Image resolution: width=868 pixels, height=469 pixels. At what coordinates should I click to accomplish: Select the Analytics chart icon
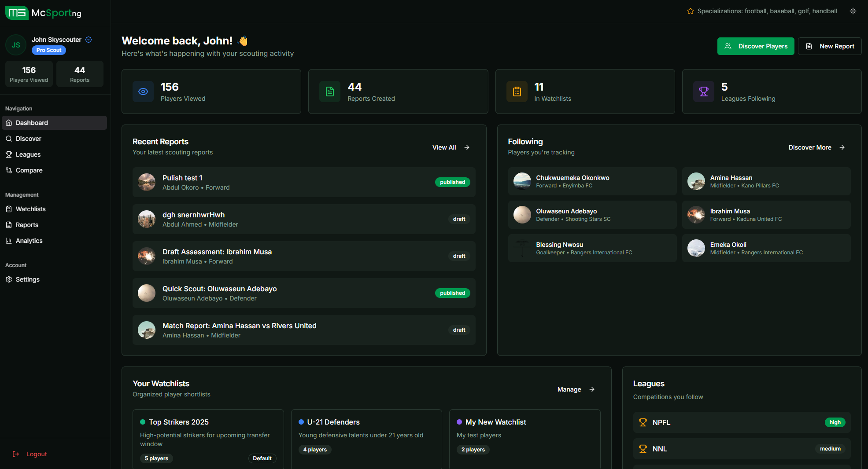click(10, 241)
